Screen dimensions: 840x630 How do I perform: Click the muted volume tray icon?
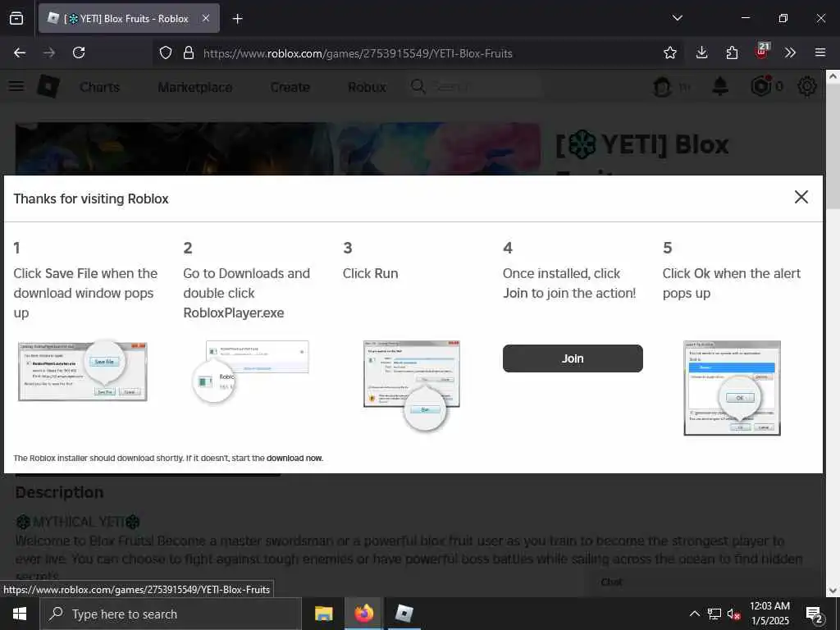[733, 614]
